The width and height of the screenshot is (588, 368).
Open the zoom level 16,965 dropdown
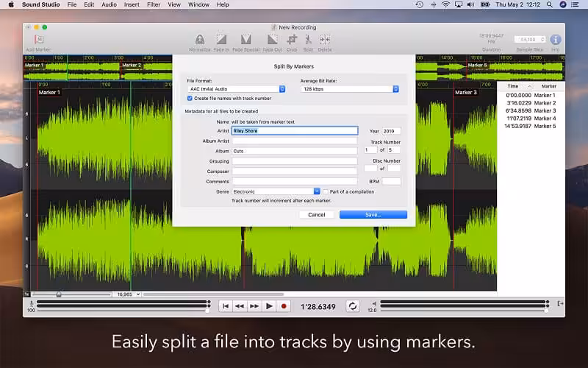click(126, 294)
